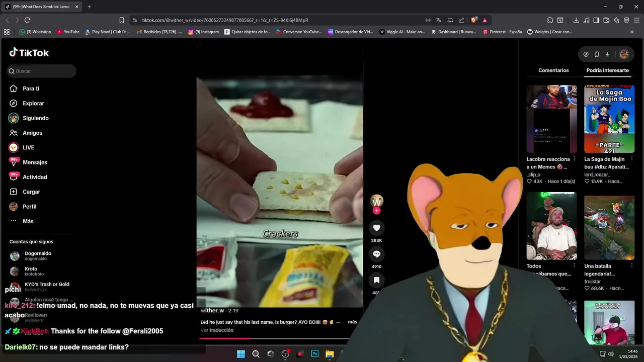
Task: Open video comments bubble icon
Action: click(376, 254)
